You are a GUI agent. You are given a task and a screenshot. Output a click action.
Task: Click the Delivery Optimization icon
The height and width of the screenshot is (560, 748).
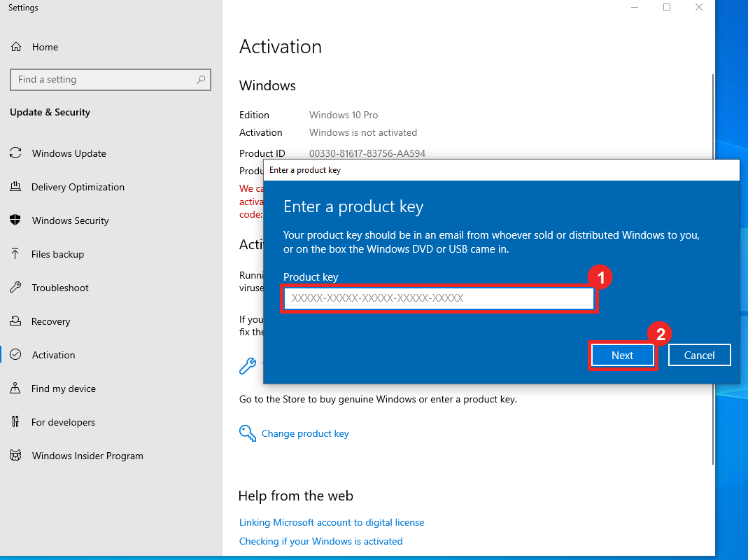(x=15, y=187)
